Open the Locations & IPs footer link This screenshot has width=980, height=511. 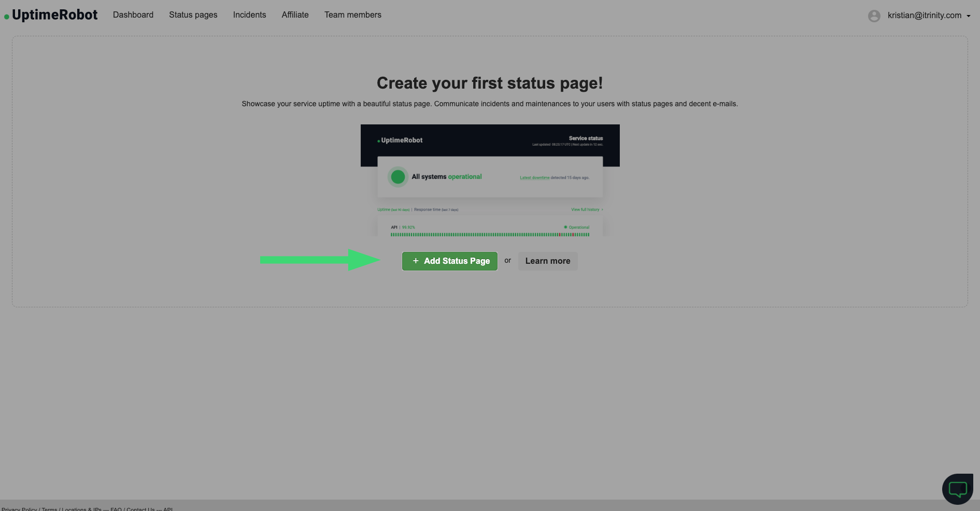[82, 509]
